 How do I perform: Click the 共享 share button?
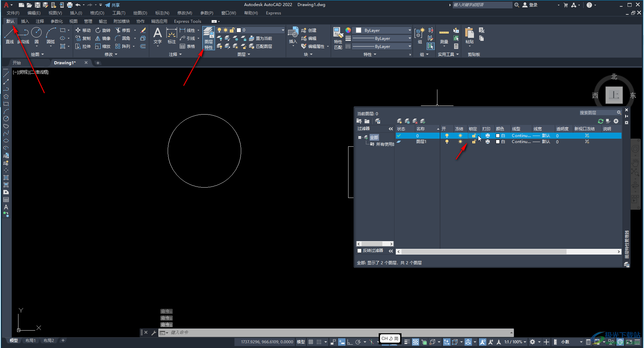coord(112,5)
